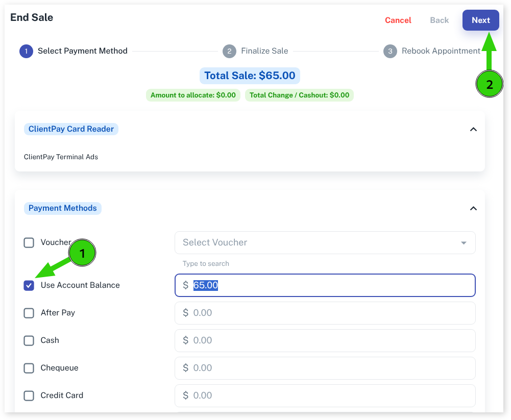
Task: Click the Next button
Action: tap(480, 20)
